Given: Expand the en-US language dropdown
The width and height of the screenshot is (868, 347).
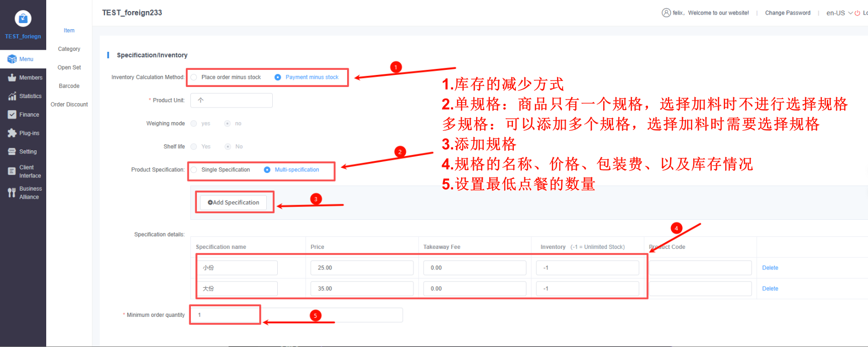Looking at the screenshot, I should click(x=839, y=13).
